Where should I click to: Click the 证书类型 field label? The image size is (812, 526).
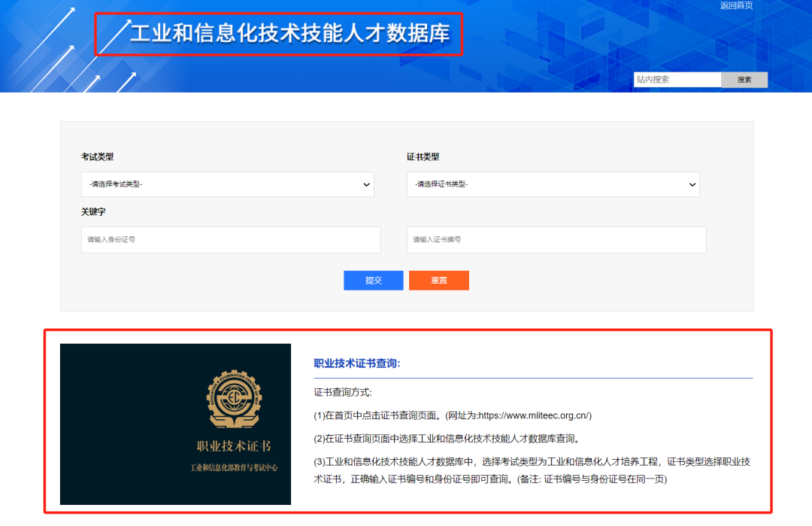pyautogui.click(x=423, y=157)
